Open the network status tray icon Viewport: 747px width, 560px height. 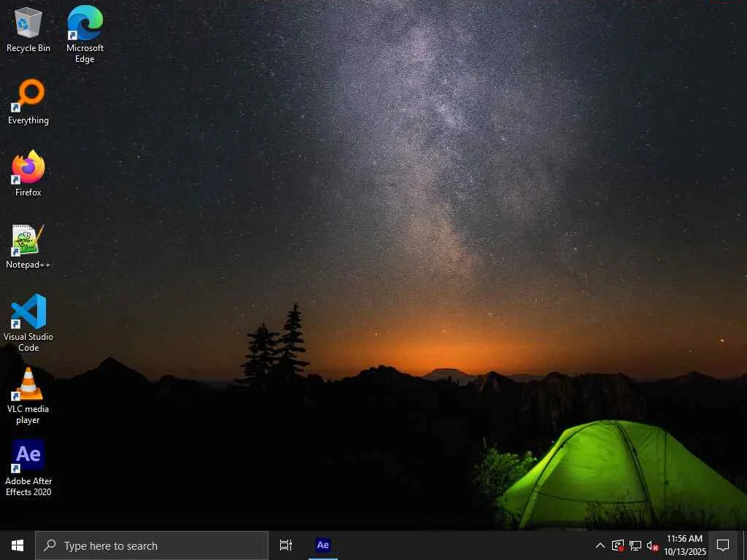point(635,545)
